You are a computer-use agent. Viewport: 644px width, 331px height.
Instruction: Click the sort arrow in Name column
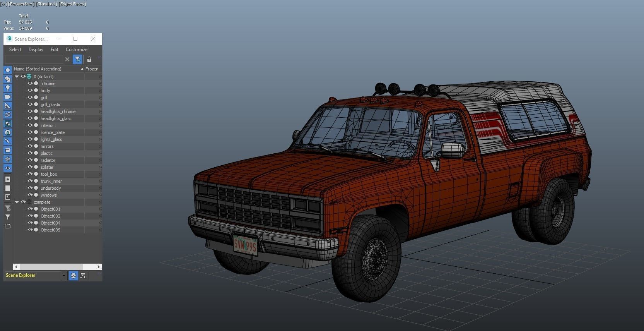(x=82, y=69)
